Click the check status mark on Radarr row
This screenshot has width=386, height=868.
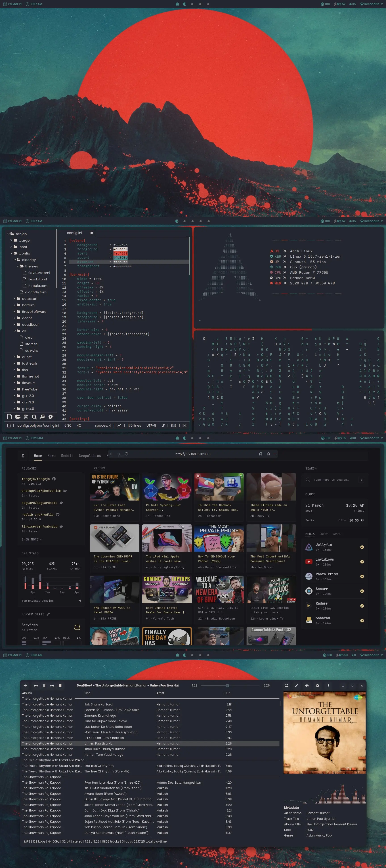[x=362, y=606]
